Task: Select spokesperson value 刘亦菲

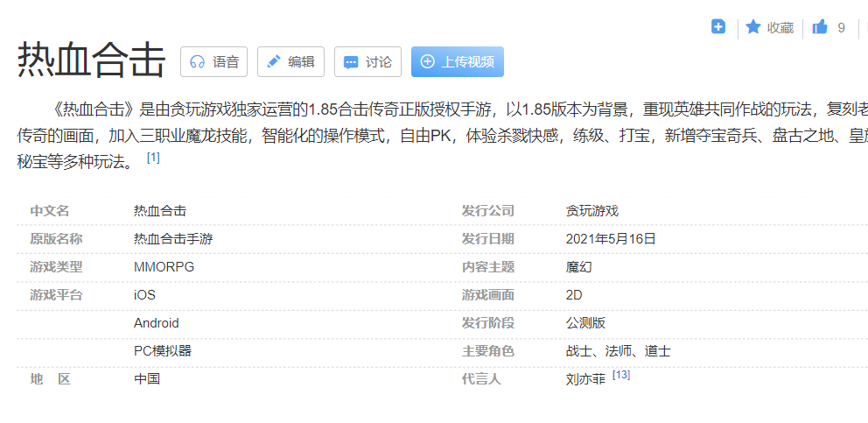Action: click(585, 379)
